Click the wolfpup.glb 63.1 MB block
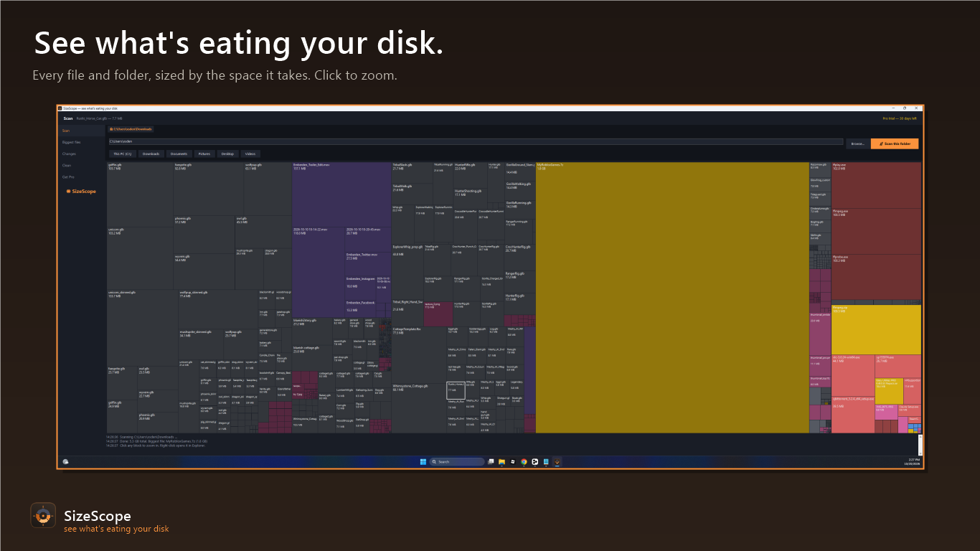Screen dimensions: 980x551 tap(268, 188)
